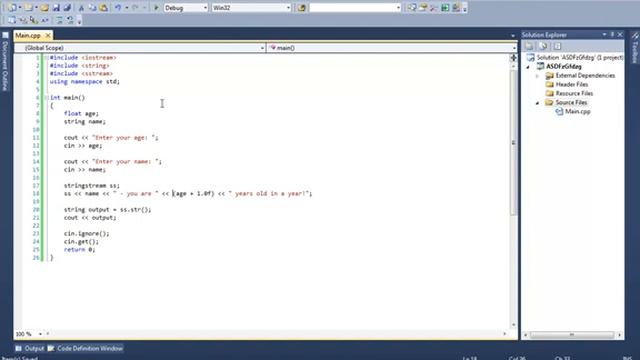Click Display Word Completion icon
Image resolution: width=640 pixels, height=360 pixels.
point(44,20)
